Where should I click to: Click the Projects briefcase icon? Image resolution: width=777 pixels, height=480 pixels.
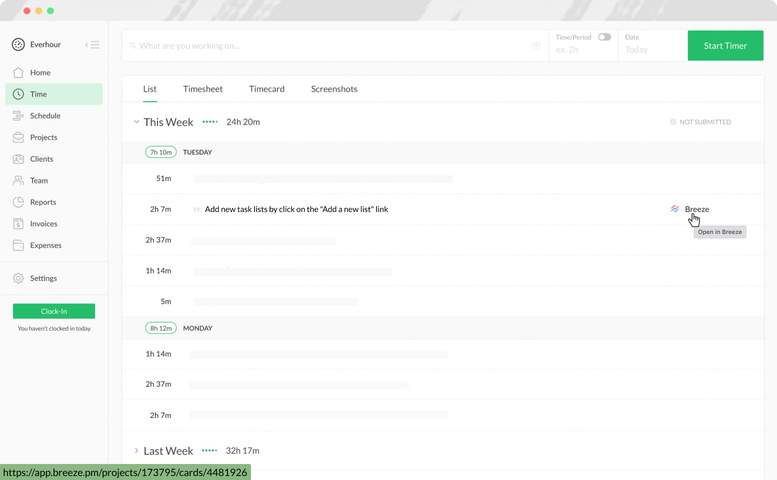18,137
